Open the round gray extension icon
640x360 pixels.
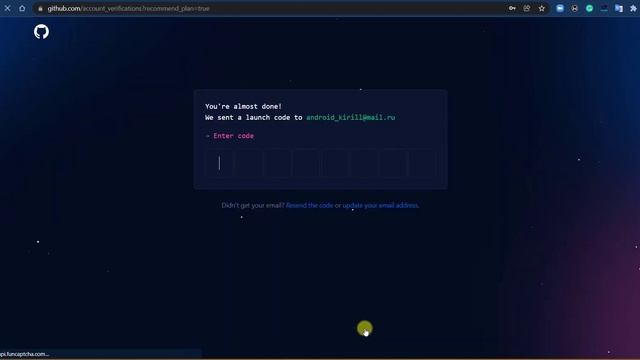[575, 8]
